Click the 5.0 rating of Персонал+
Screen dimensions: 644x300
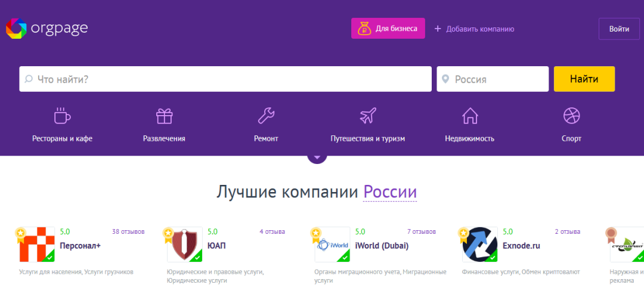point(65,232)
